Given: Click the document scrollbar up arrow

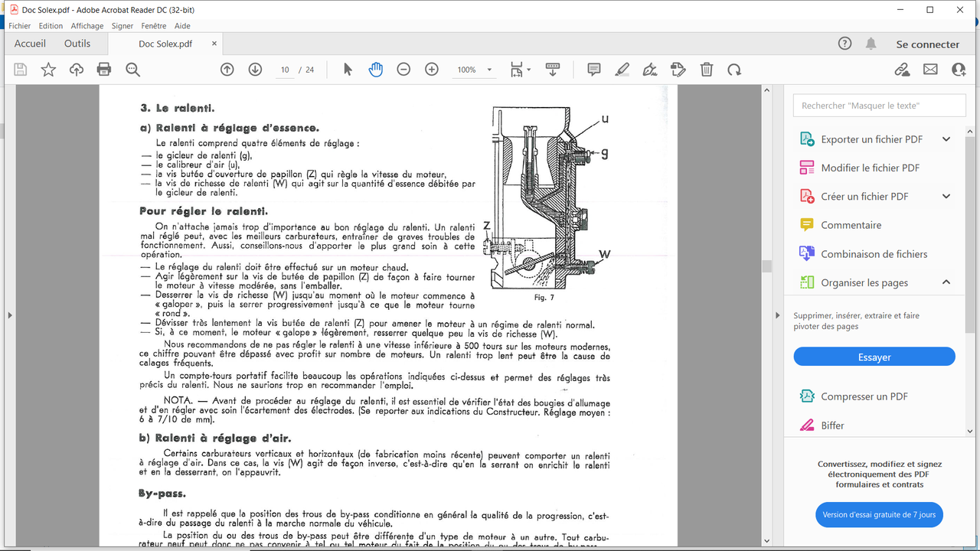Looking at the screenshot, I should coord(767,90).
